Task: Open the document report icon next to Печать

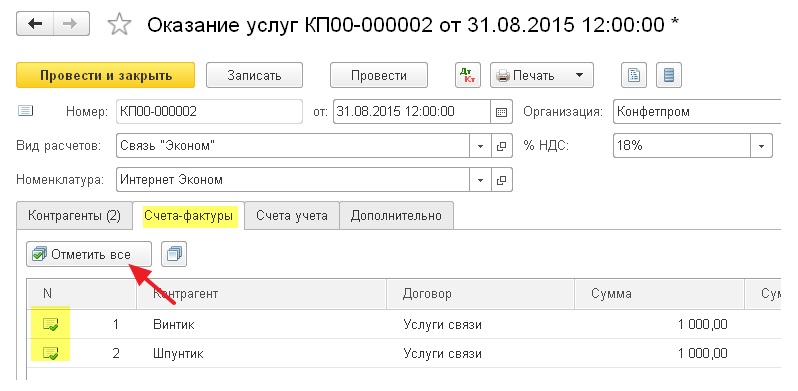Action: click(x=634, y=75)
